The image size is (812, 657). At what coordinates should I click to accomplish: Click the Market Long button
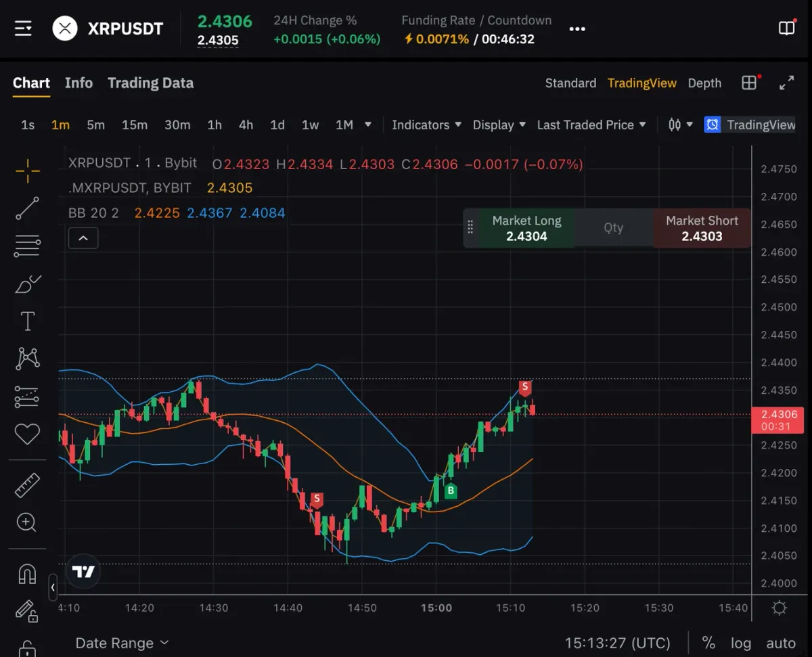(526, 228)
